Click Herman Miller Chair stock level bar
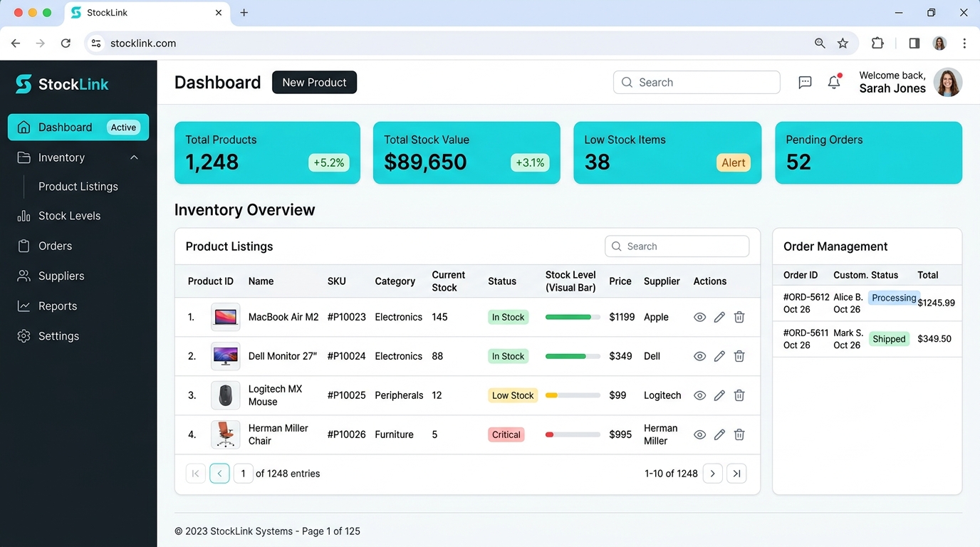This screenshot has width=980, height=547. point(573,434)
